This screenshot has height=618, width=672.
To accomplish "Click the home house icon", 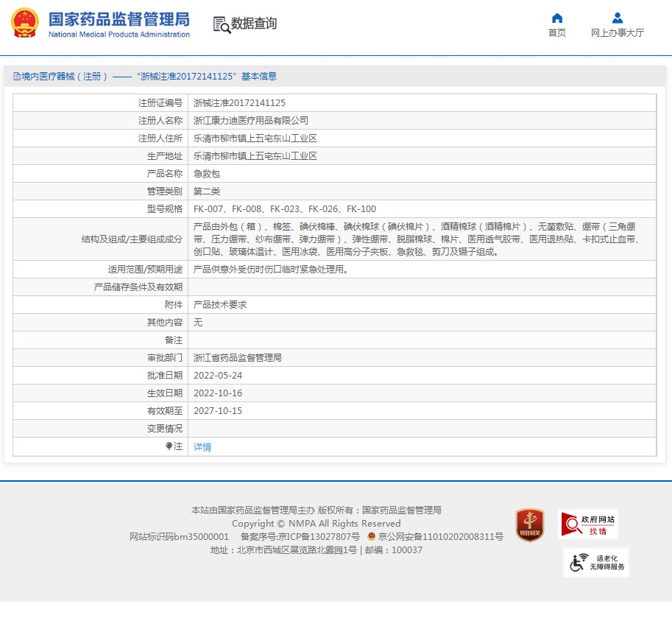I will click(x=556, y=18).
